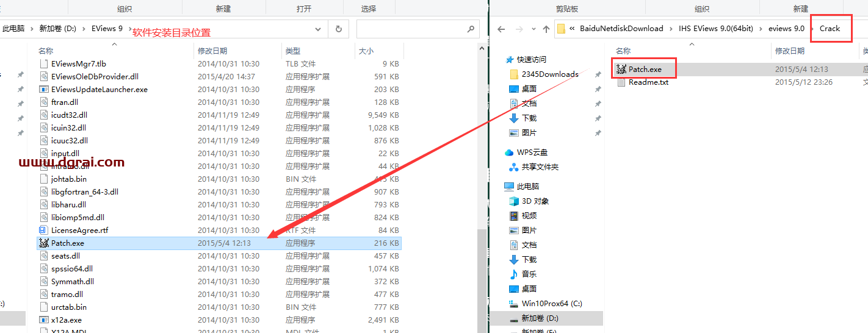
Task: Select x12a.exe application file
Action: [x=66, y=320]
